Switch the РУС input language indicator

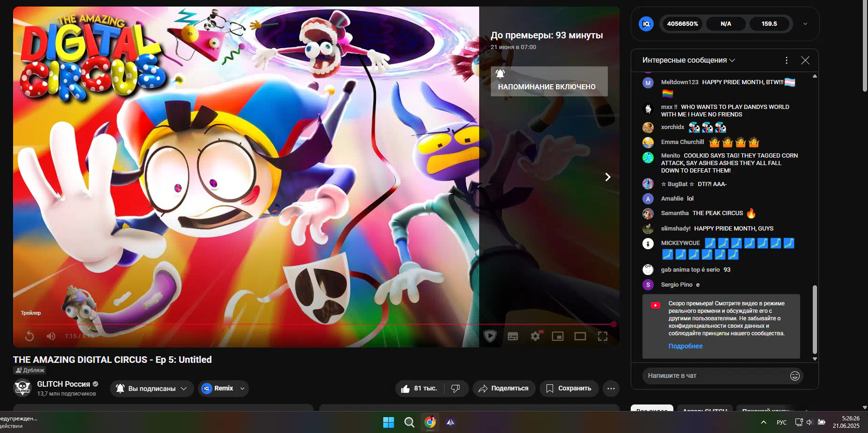click(781, 422)
